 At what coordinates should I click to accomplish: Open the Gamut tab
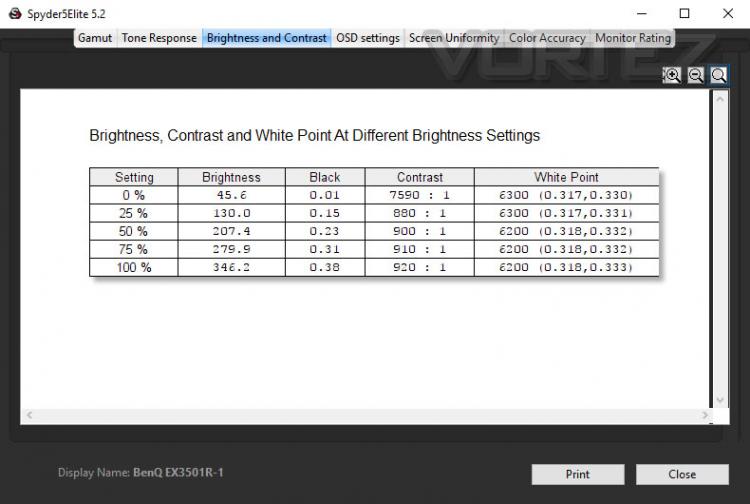(95, 38)
